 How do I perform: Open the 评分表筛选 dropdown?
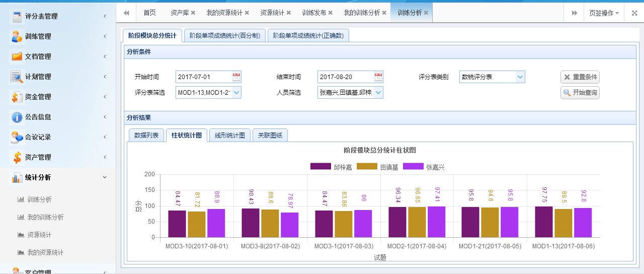tap(236, 93)
